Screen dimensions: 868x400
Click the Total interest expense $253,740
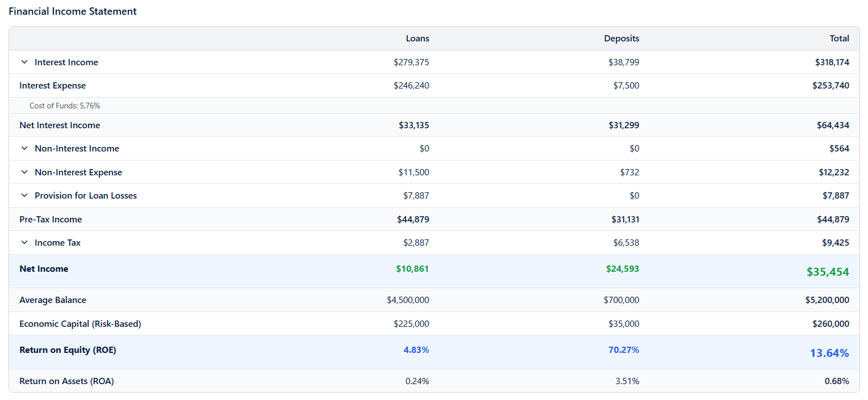[831, 86]
